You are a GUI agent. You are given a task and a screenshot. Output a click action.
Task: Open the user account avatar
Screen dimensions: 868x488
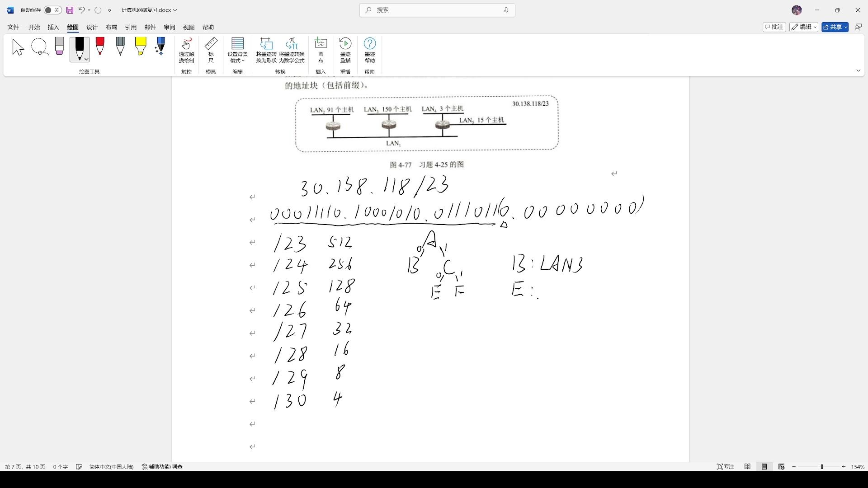(x=797, y=10)
